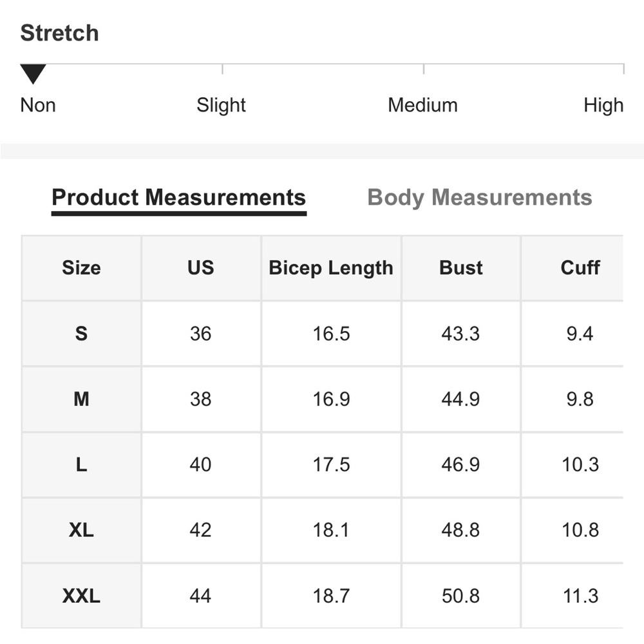This screenshot has width=644, height=644.
Task: Select the High stretch label
Action: coord(603,105)
